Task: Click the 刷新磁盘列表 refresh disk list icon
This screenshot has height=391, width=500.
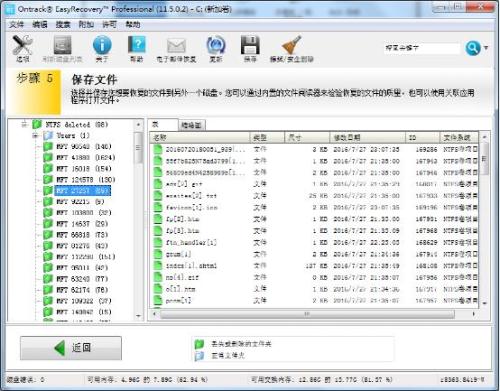Action: coord(62,45)
